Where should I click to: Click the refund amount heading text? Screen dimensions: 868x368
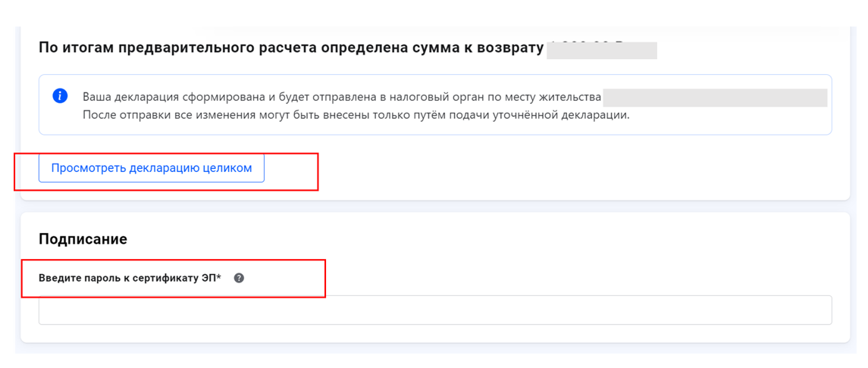tap(291, 48)
